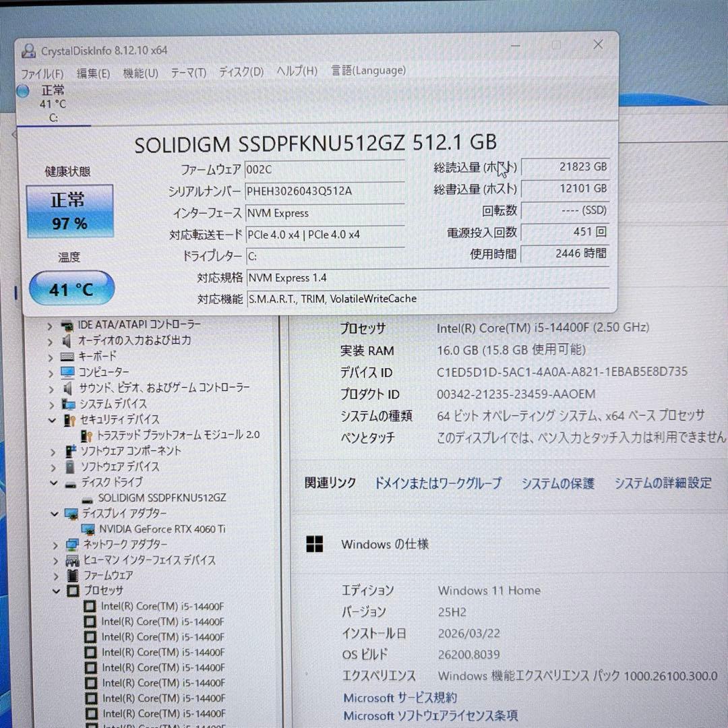
Task: Open the 言語(Language) menu
Action: (x=367, y=71)
